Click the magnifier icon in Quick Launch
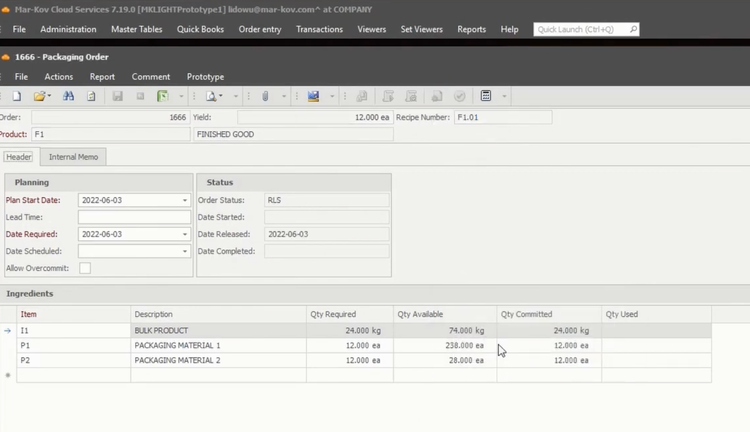 tap(633, 30)
